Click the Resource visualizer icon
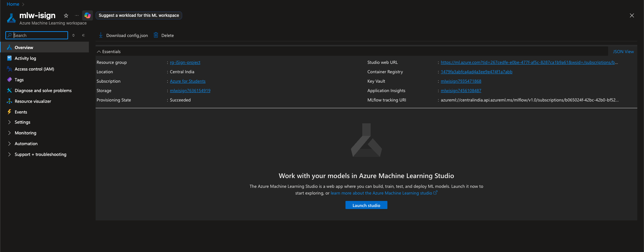Screen dimensions: 644x252 pos(9,101)
